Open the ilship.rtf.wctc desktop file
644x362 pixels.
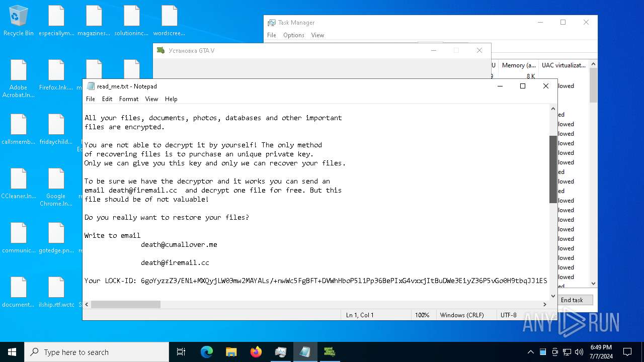click(56, 292)
